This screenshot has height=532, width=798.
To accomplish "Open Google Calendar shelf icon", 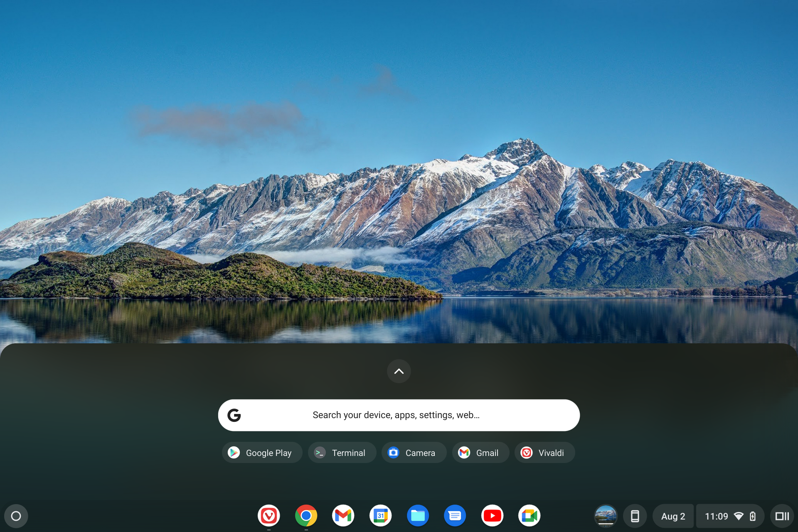I will (x=380, y=516).
